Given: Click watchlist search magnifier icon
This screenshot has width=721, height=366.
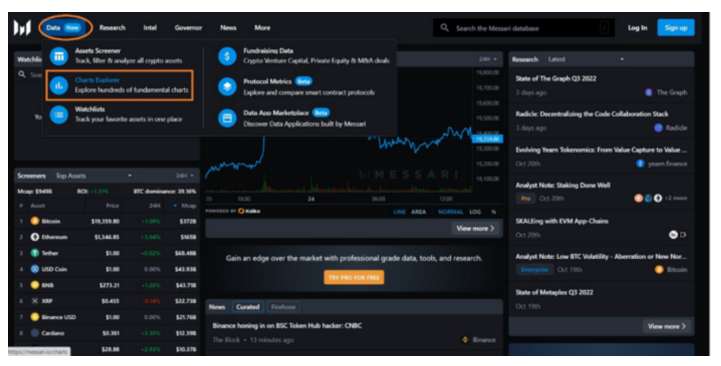Looking at the screenshot, I should [22, 74].
